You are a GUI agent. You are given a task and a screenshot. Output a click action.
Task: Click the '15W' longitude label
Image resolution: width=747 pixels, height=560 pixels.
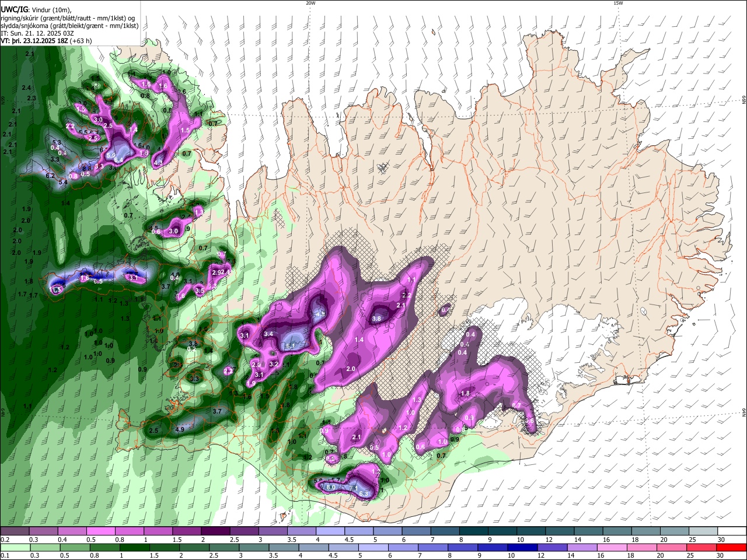pyautogui.click(x=618, y=3)
